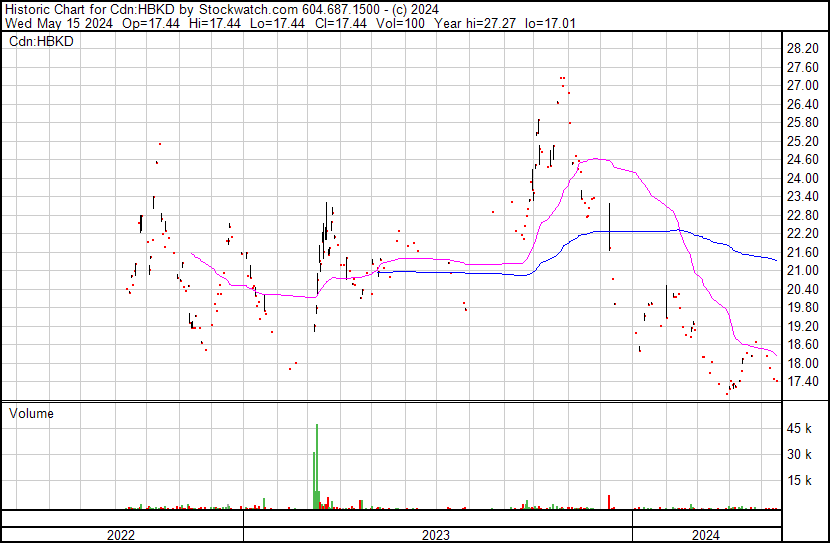Click the 19.20 price axis label
Image resolution: width=830 pixels, height=543 pixels.
803,326
